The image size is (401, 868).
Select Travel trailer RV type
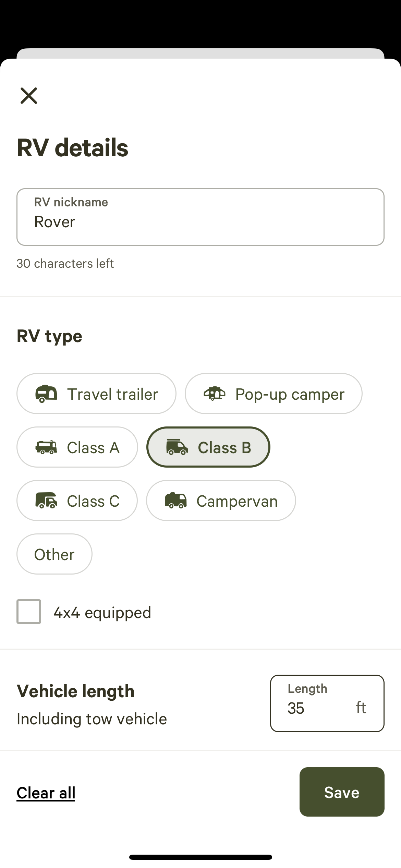pyautogui.click(x=96, y=394)
